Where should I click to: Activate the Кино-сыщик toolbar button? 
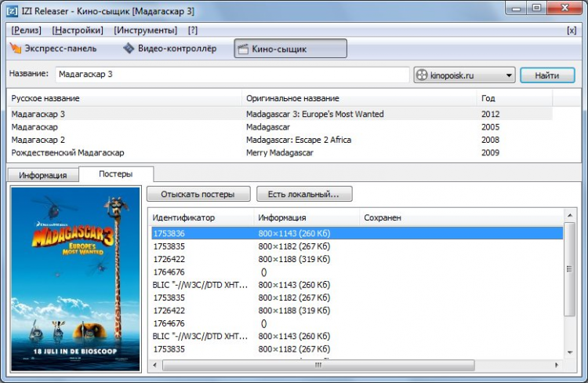290,49
